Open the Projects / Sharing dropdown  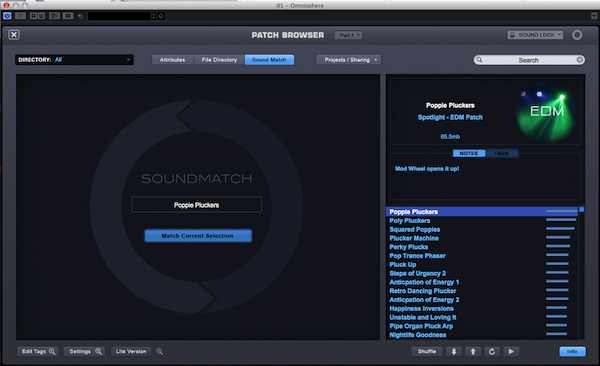click(x=348, y=60)
